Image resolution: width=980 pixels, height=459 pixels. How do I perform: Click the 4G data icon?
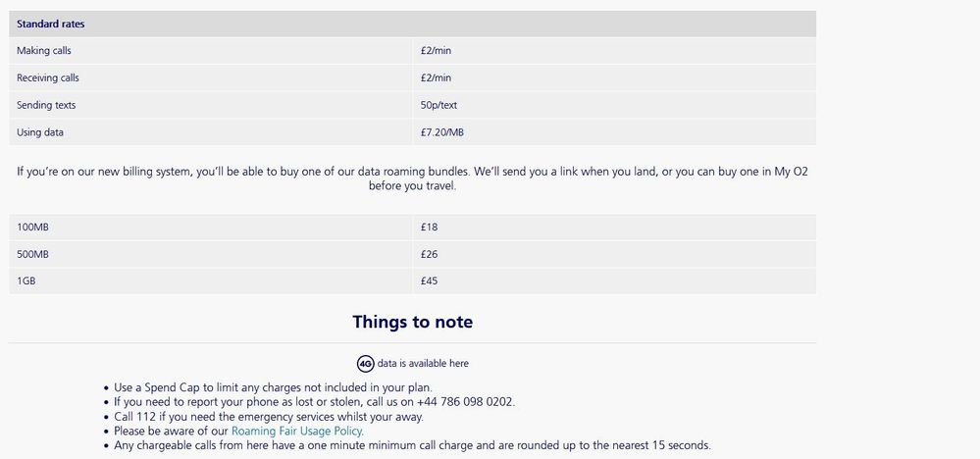point(366,364)
